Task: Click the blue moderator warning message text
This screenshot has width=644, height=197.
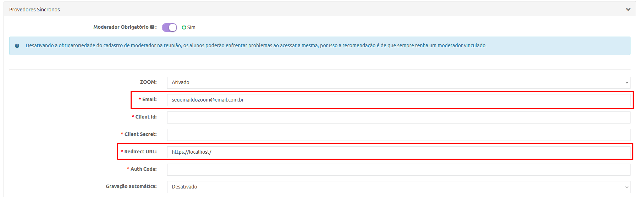Action: point(255,46)
